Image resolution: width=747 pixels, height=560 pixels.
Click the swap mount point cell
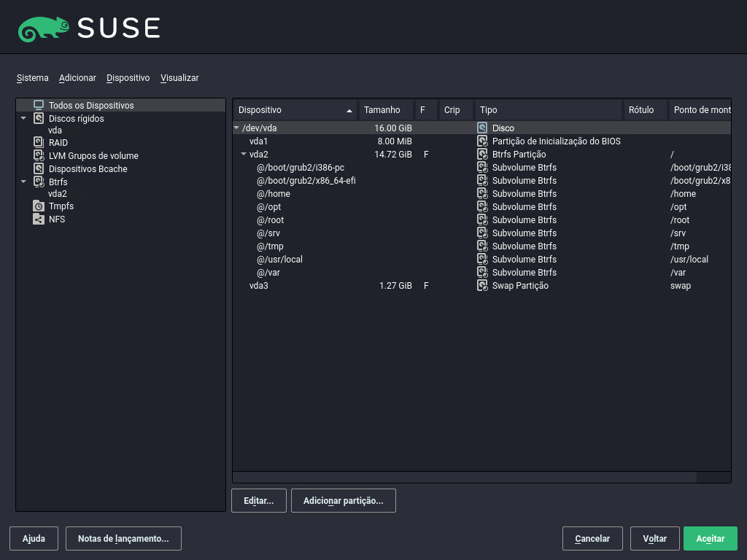(681, 285)
